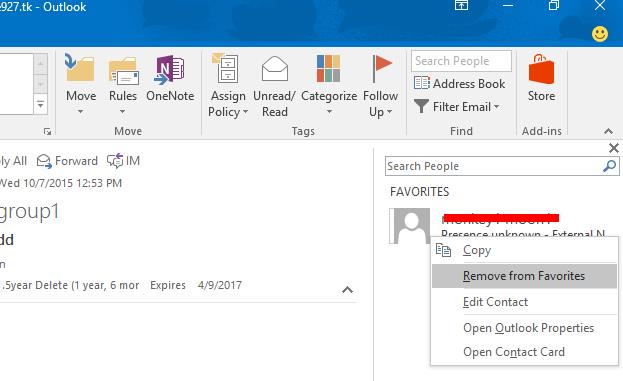Open the Rules button

[123, 84]
